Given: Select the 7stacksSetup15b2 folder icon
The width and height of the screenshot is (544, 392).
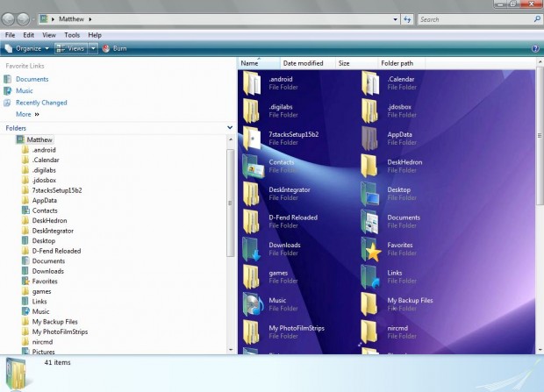Looking at the screenshot, I should [252, 139].
